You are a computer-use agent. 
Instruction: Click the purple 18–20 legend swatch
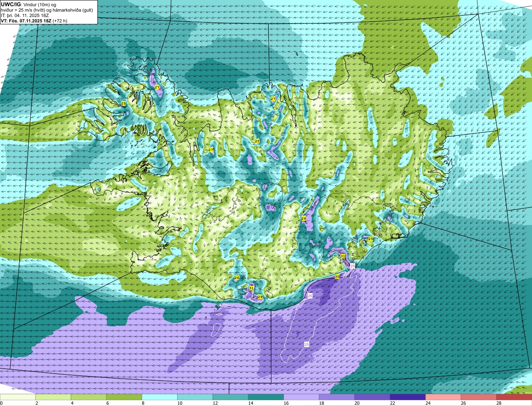337,397
